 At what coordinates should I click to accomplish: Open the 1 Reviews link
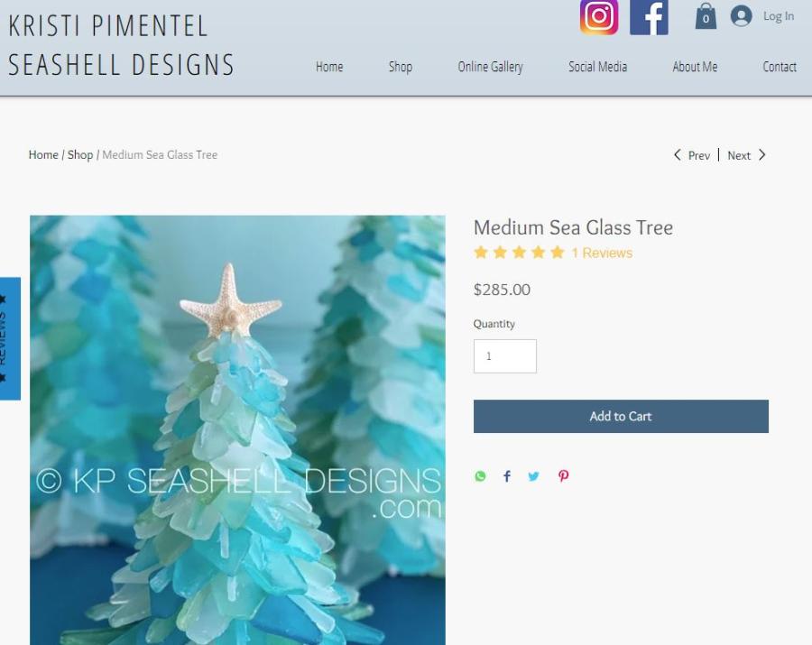602,253
